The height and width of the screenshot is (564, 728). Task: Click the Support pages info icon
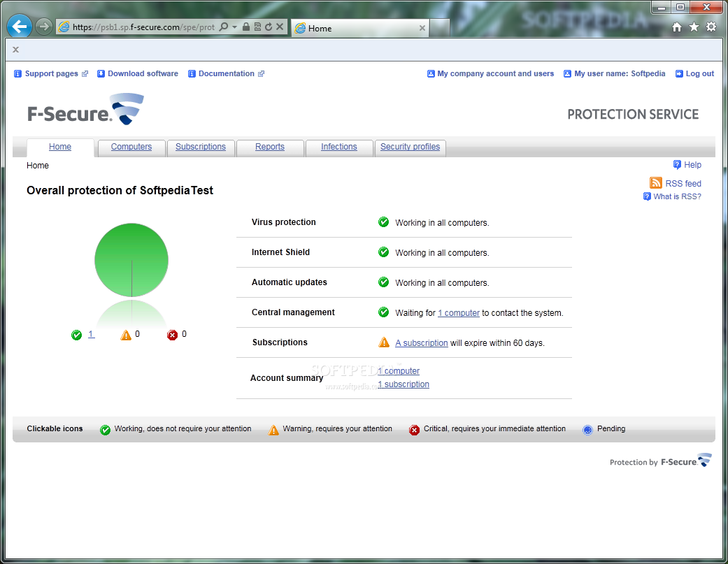[17, 74]
